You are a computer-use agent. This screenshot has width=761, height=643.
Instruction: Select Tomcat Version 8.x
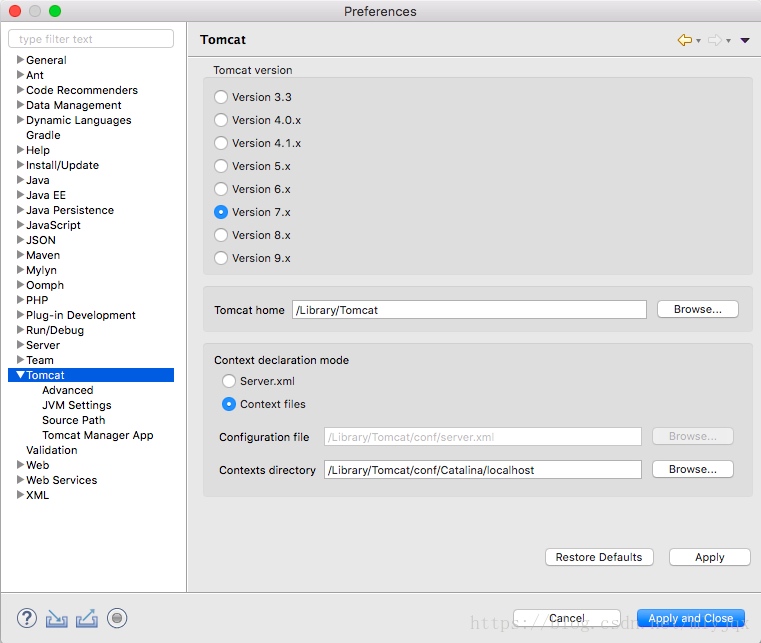[x=221, y=235]
